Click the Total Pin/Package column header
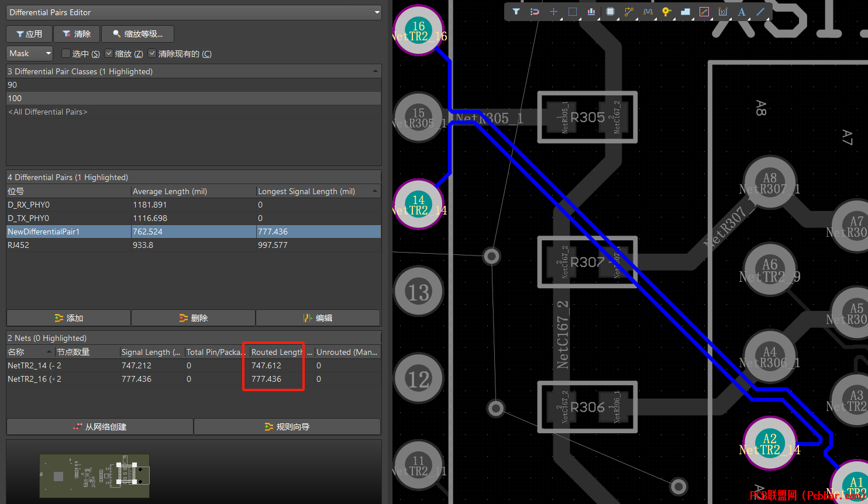The image size is (868, 504). pos(217,352)
